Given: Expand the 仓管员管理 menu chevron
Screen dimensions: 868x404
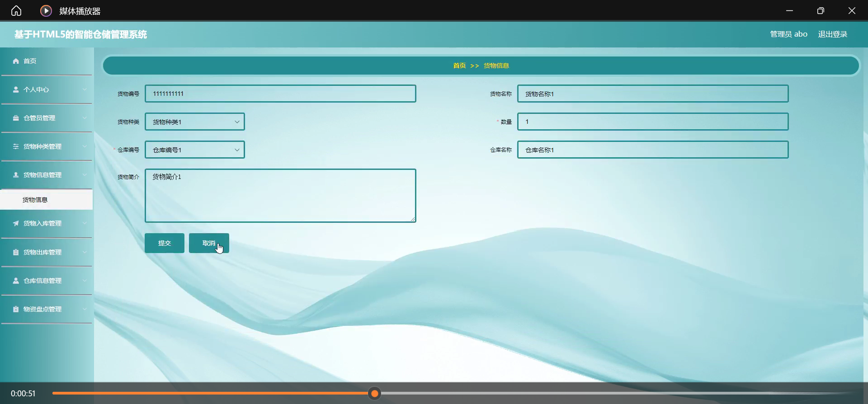Looking at the screenshot, I should [x=85, y=118].
